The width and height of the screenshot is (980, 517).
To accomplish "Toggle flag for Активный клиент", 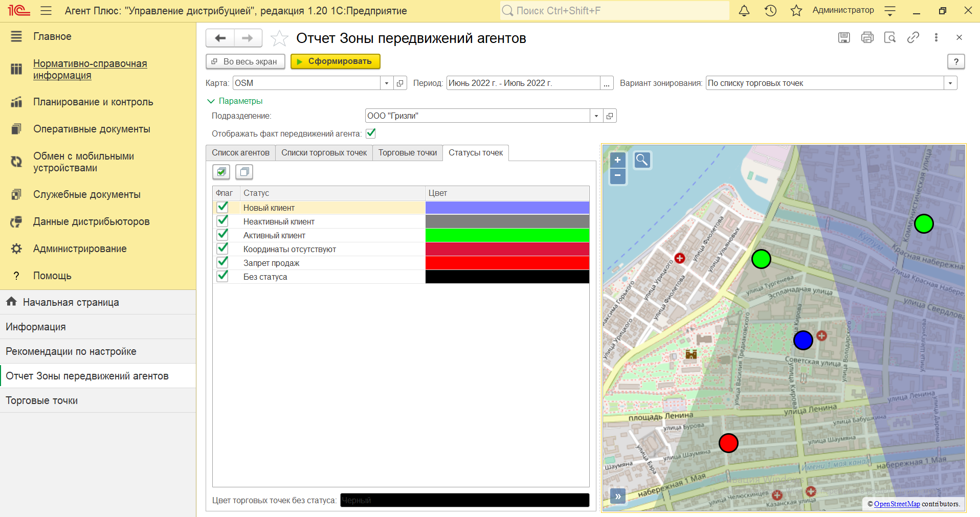I will pos(222,235).
